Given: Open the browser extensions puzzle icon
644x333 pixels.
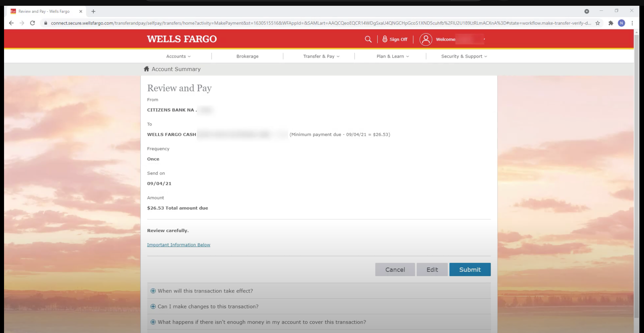Looking at the screenshot, I should pos(611,23).
